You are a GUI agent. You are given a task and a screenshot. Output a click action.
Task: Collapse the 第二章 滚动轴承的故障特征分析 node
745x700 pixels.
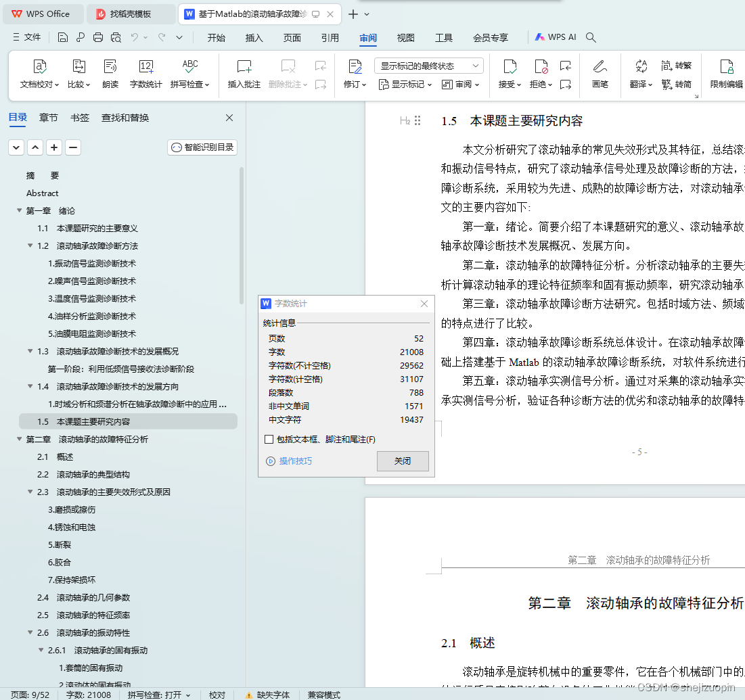20,439
